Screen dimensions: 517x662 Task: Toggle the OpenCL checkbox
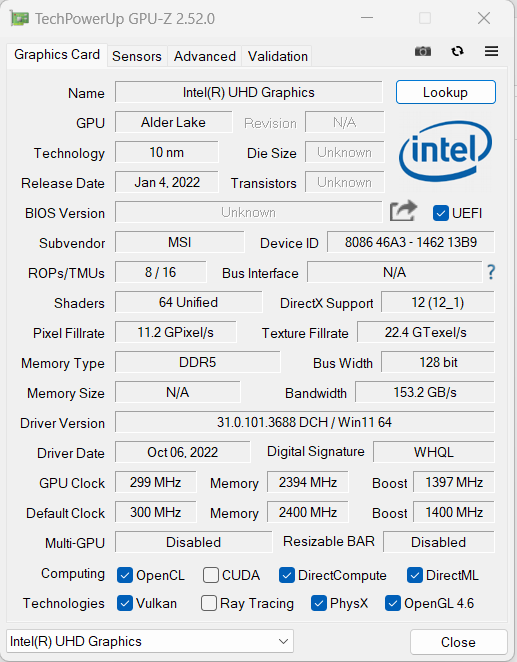pos(125,575)
